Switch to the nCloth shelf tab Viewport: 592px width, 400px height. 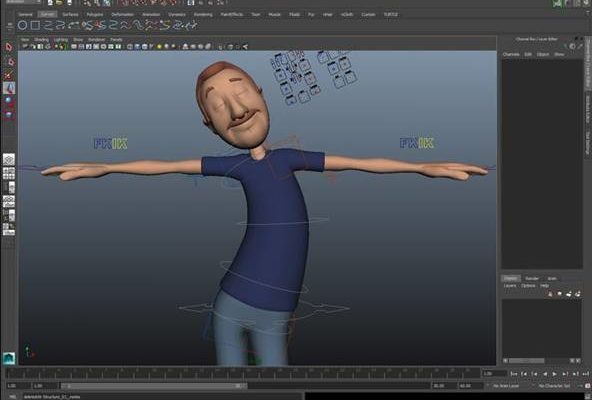click(x=347, y=14)
